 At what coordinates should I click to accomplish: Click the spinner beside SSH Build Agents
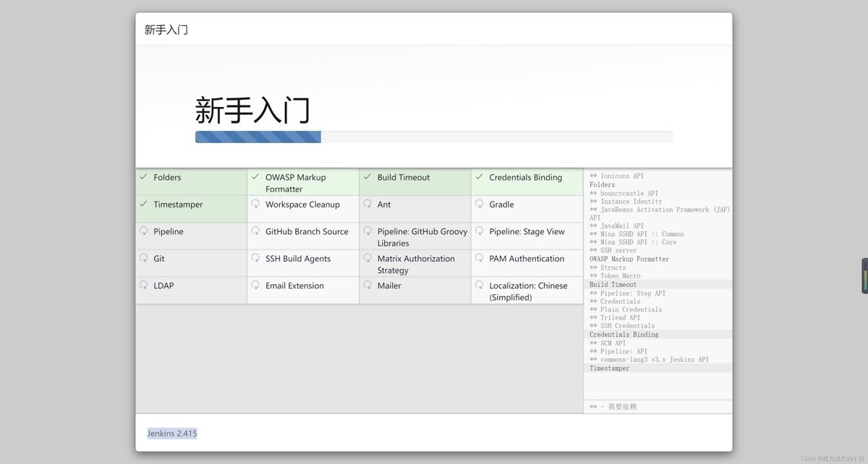pyautogui.click(x=255, y=258)
